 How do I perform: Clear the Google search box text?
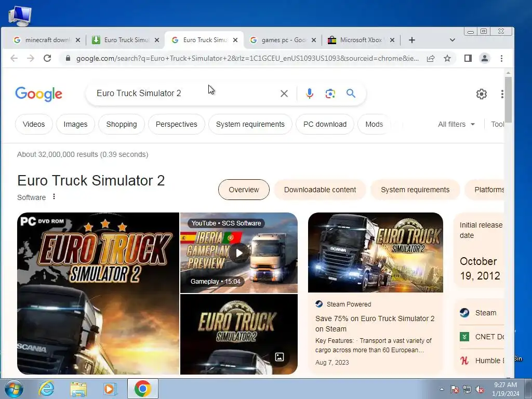(284, 94)
